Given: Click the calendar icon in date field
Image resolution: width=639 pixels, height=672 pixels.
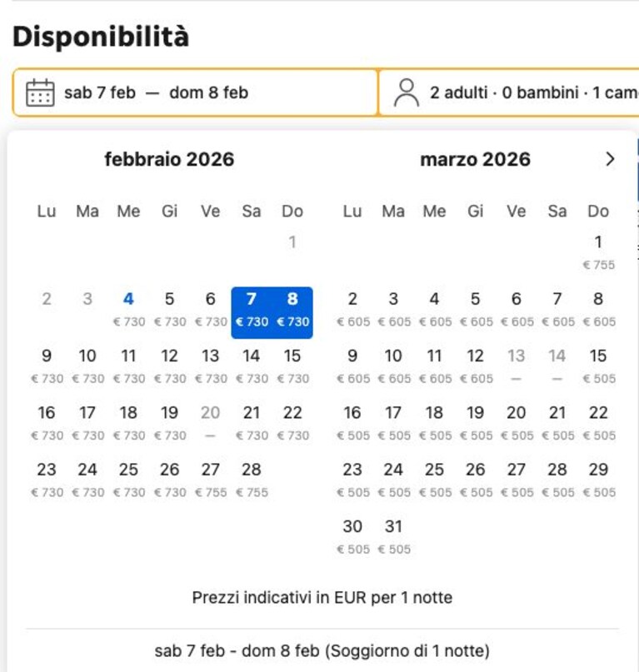Looking at the screenshot, I should [x=40, y=92].
